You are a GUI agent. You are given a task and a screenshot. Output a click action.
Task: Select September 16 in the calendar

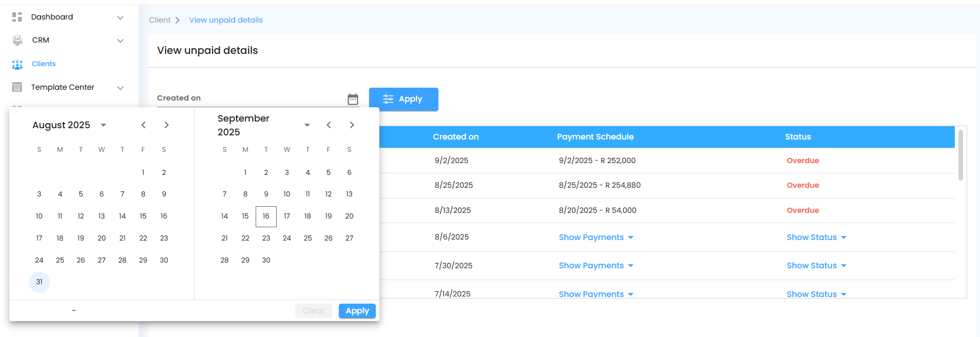(x=266, y=216)
